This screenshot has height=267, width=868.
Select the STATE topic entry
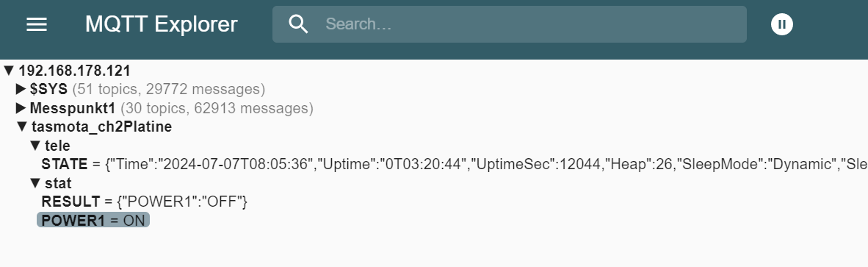65,165
